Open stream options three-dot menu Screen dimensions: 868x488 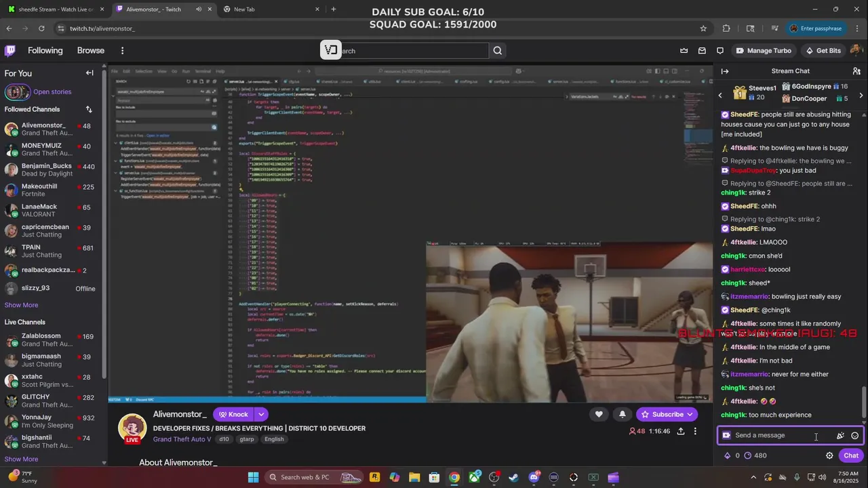tap(694, 431)
